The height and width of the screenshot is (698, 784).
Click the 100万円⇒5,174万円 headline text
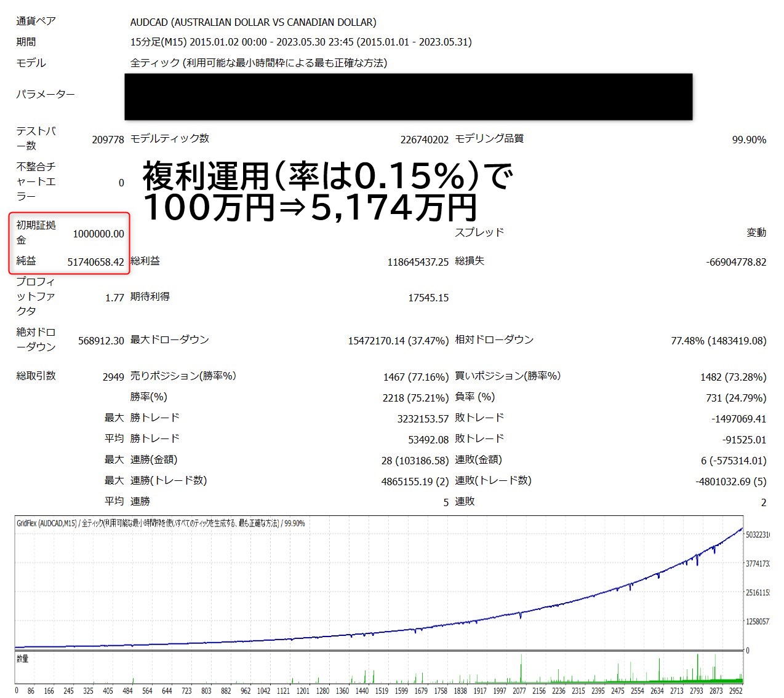coord(310,208)
